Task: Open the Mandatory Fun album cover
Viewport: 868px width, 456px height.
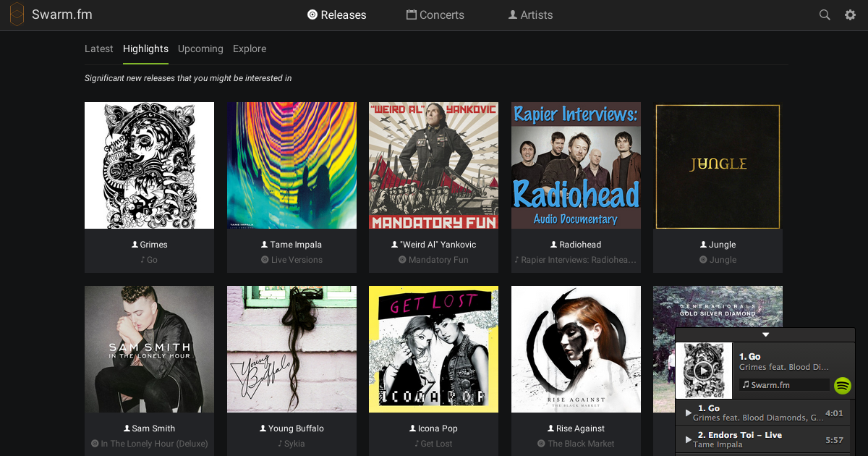Action: pos(433,166)
